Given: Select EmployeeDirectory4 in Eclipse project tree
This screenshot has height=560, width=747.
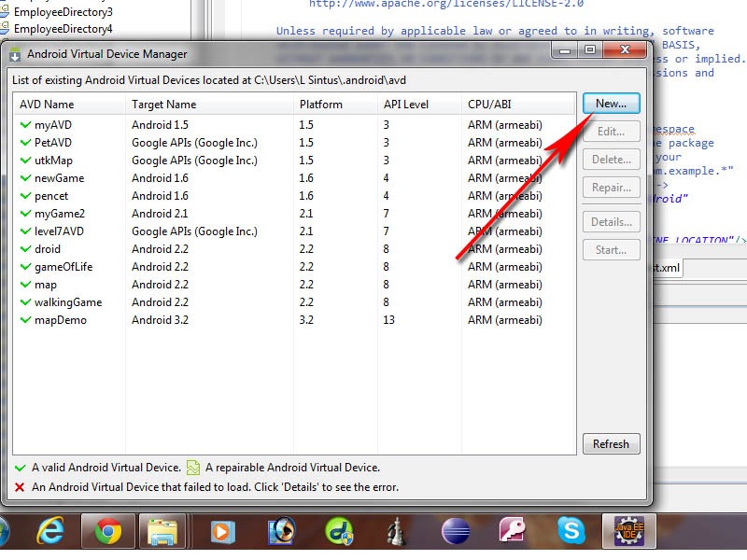Looking at the screenshot, I should coord(63,29).
